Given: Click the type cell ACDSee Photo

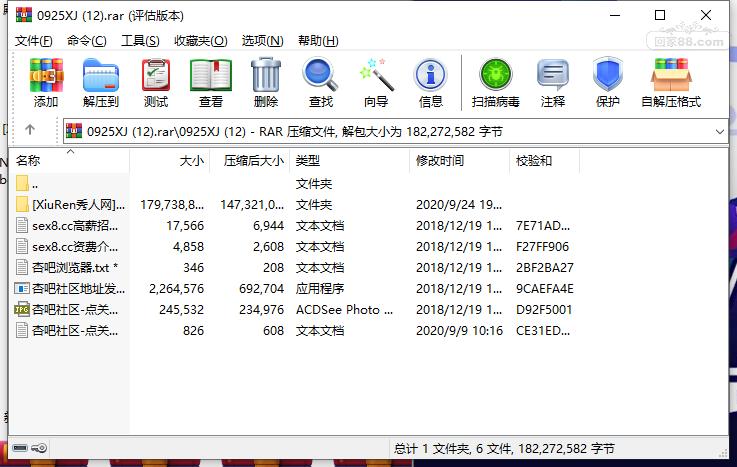Looking at the screenshot, I should tap(344, 310).
